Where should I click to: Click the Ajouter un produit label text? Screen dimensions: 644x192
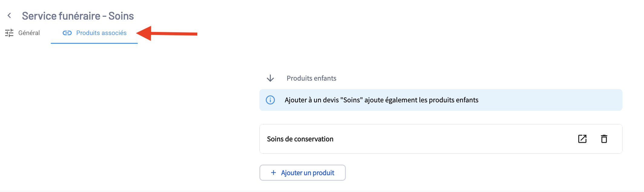click(x=307, y=173)
